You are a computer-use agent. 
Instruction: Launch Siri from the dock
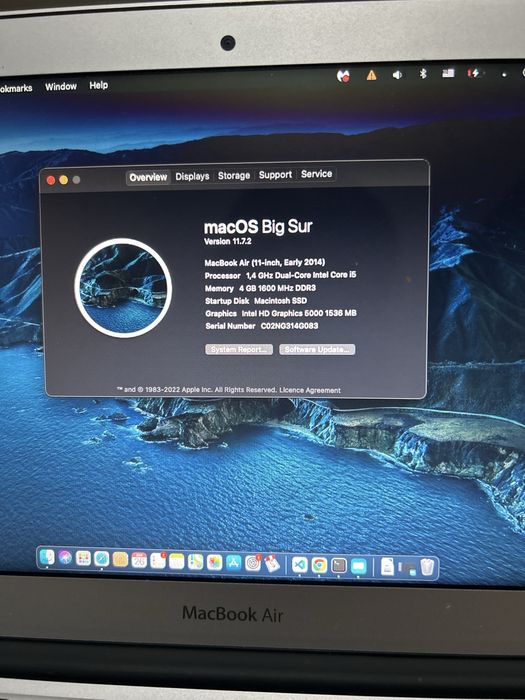point(65,558)
